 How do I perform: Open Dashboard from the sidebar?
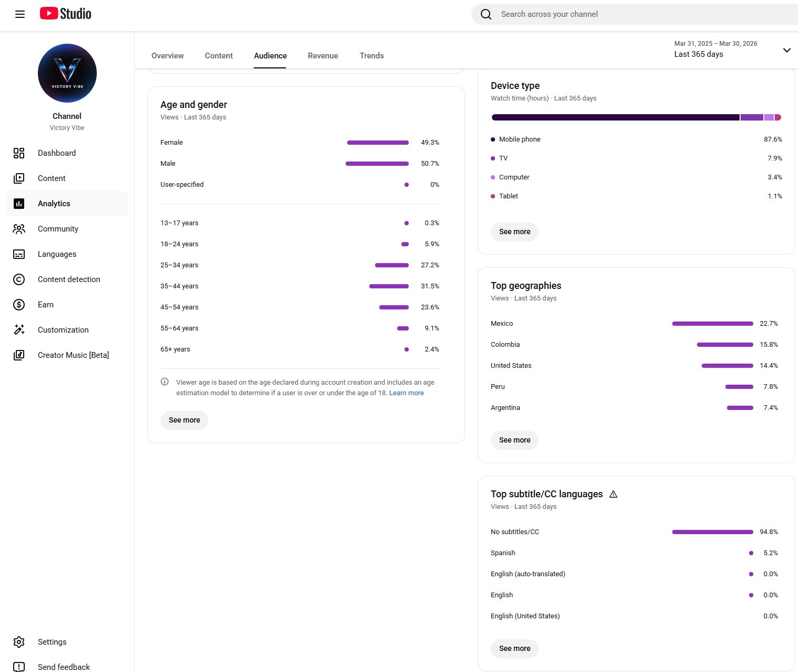pos(57,153)
